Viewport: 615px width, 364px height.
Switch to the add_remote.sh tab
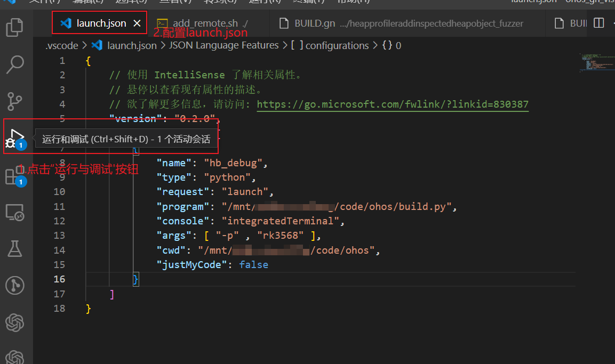coord(203,23)
